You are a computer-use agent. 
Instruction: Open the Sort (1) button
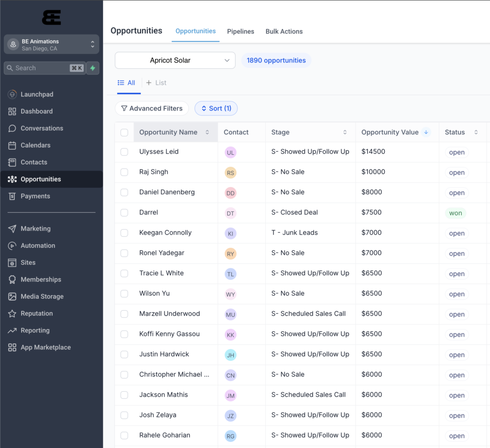click(216, 109)
